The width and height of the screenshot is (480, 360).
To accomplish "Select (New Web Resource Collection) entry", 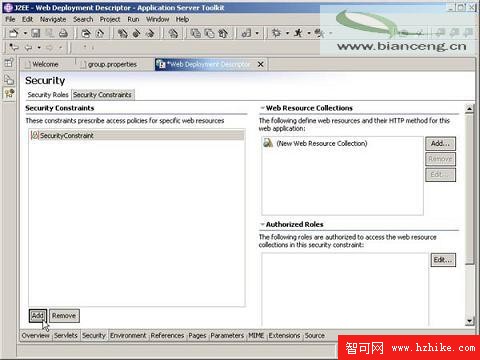I will pyautogui.click(x=322, y=143).
